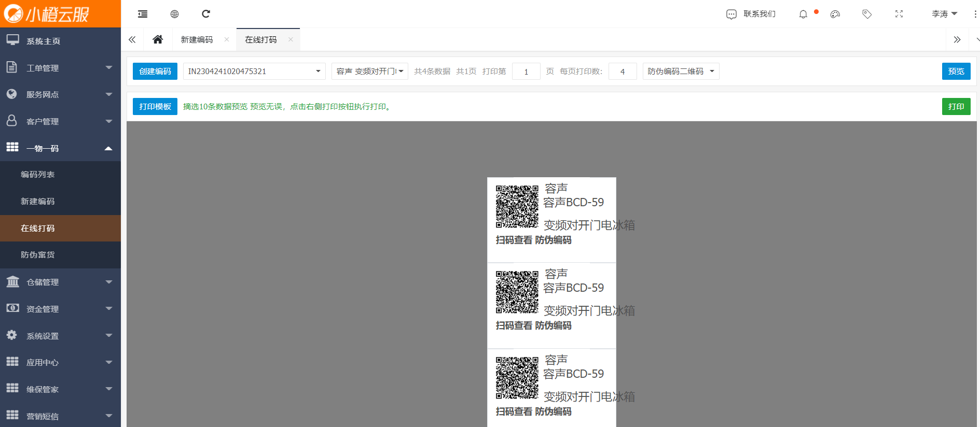Screen dimensions: 980x427
Task: Switch to the 新建编码 tab
Action: tap(197, 39)
